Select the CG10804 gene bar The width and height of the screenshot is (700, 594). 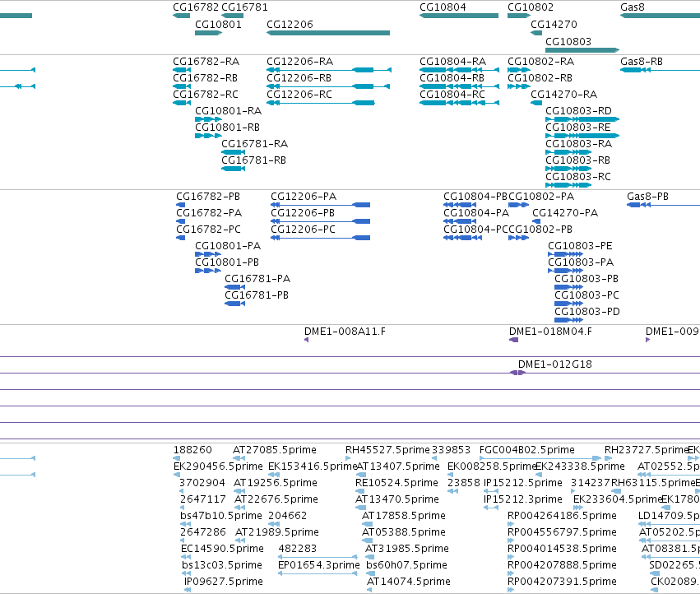click(x=459, y=16)
